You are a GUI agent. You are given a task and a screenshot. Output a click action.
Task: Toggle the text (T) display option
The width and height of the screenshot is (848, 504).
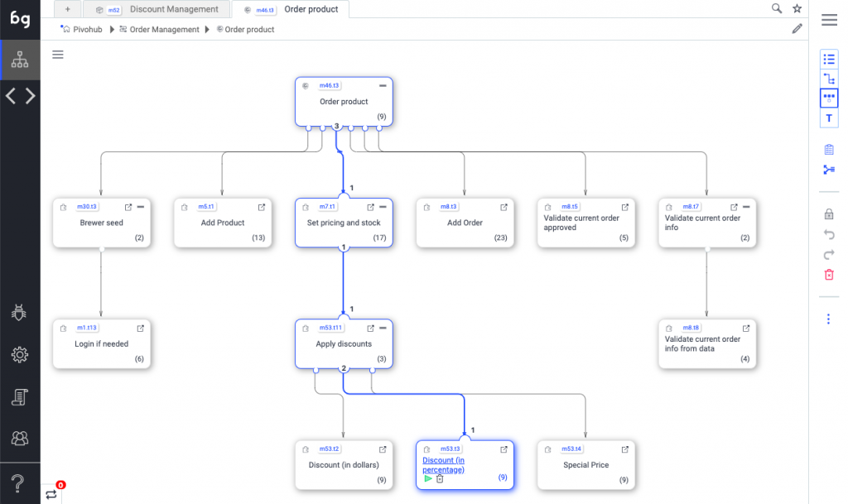pyautogui.click(x=829, y=119)
